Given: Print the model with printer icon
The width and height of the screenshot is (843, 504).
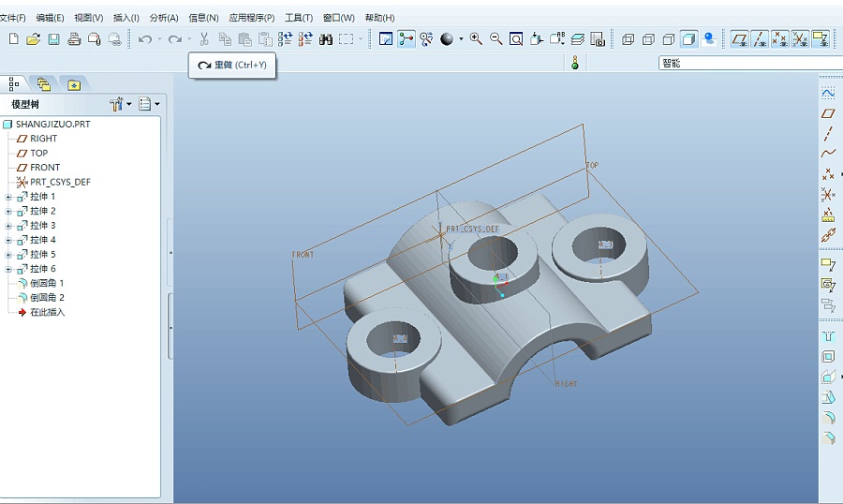Looking at the screenshot, I should pyautogui.click(x=74, y=38).
